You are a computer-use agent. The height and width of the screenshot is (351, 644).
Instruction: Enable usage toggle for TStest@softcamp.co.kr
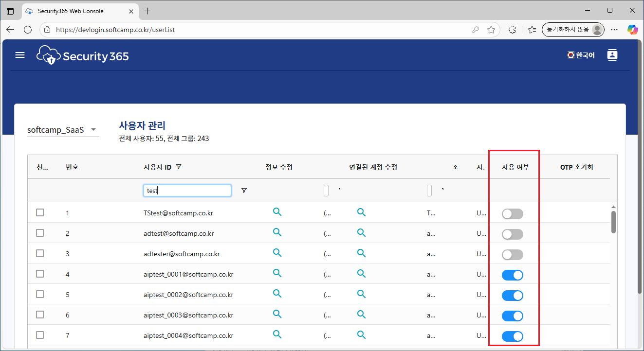[x=512, y=214]
